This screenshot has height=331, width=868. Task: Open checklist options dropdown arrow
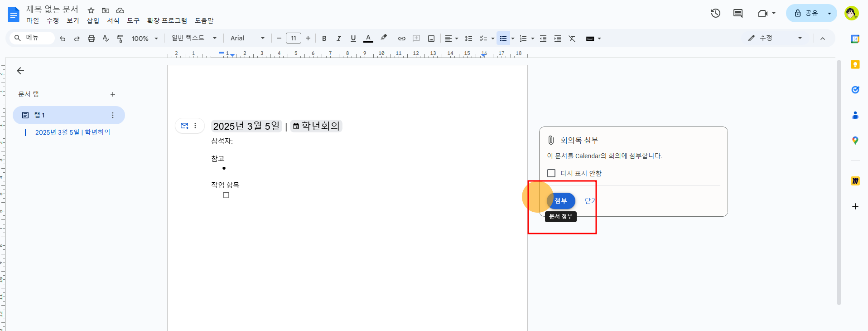point(493,39)
